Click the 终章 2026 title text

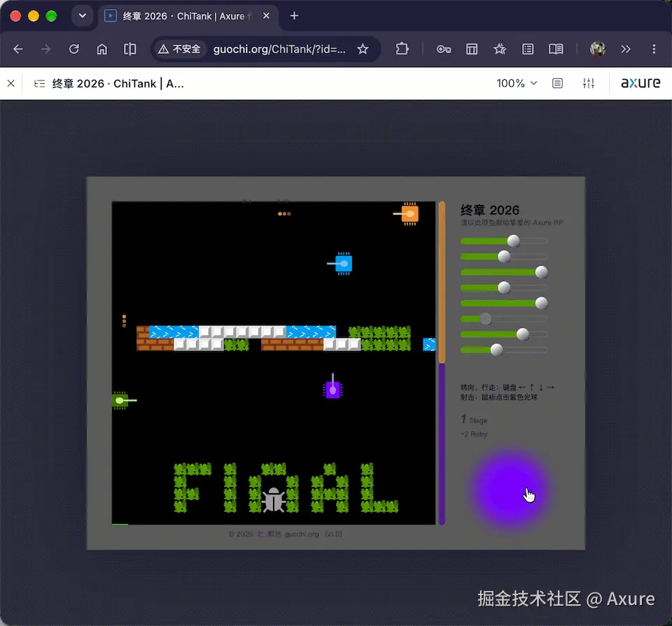pos(490,211)
